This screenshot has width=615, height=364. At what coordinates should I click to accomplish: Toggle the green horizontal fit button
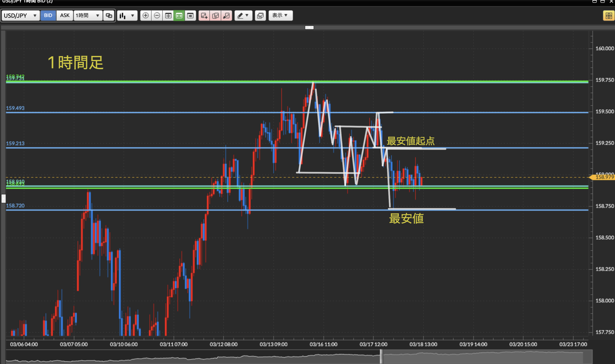[179, 15]
